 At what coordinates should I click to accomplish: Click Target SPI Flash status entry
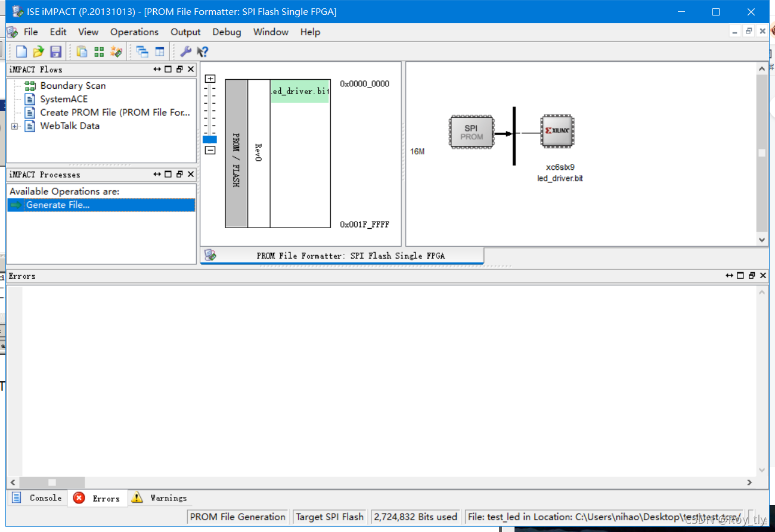pyautogui.click(x=330, y=517)
